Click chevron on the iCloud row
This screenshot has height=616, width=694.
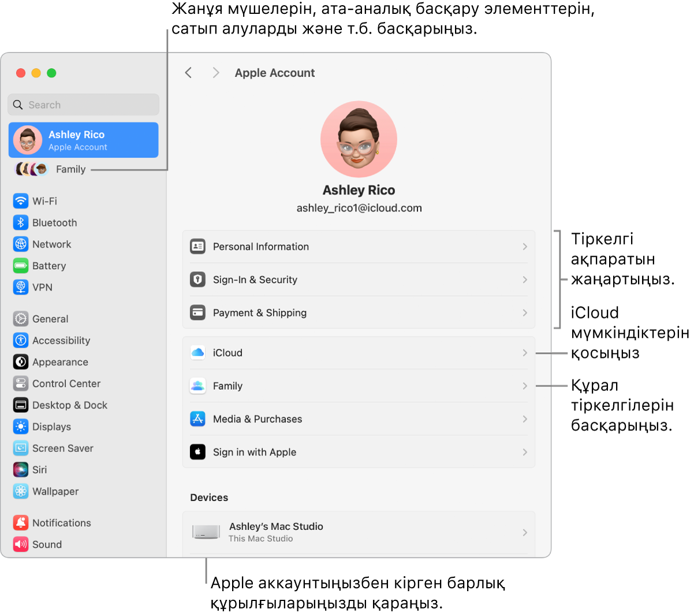click(525, 353)
